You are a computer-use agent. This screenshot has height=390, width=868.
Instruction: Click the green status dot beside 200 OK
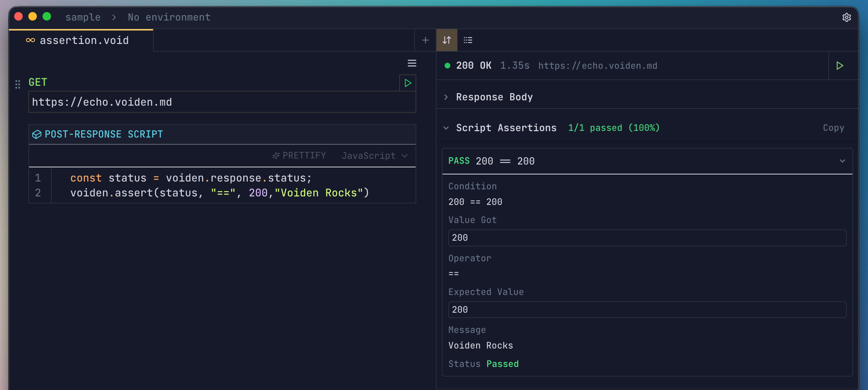tap(447, 65)
